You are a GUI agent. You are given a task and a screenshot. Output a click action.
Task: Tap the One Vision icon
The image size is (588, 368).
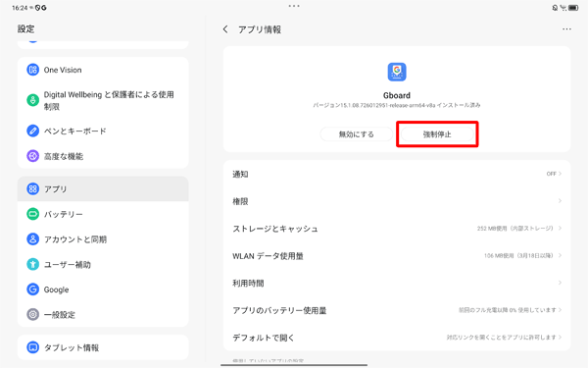tap(32, 70)
